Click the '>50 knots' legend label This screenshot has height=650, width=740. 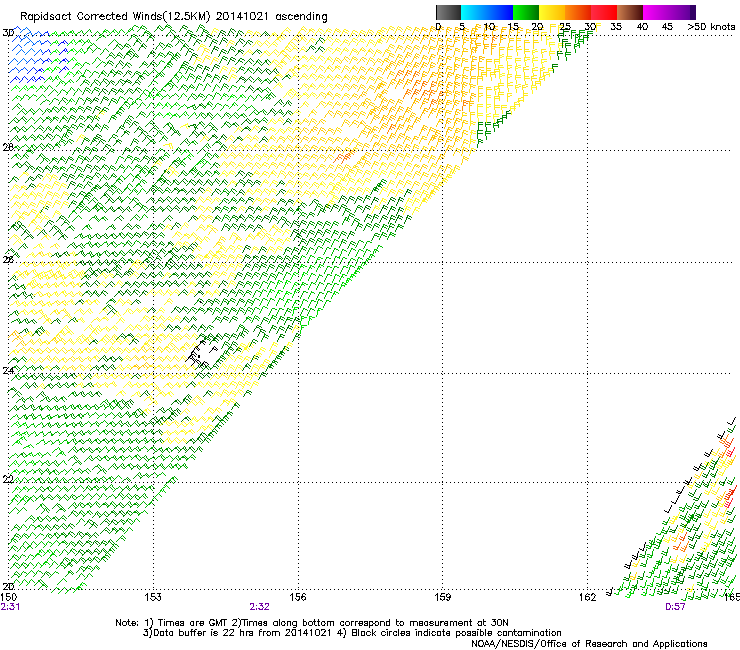click(x=711, y=27)
